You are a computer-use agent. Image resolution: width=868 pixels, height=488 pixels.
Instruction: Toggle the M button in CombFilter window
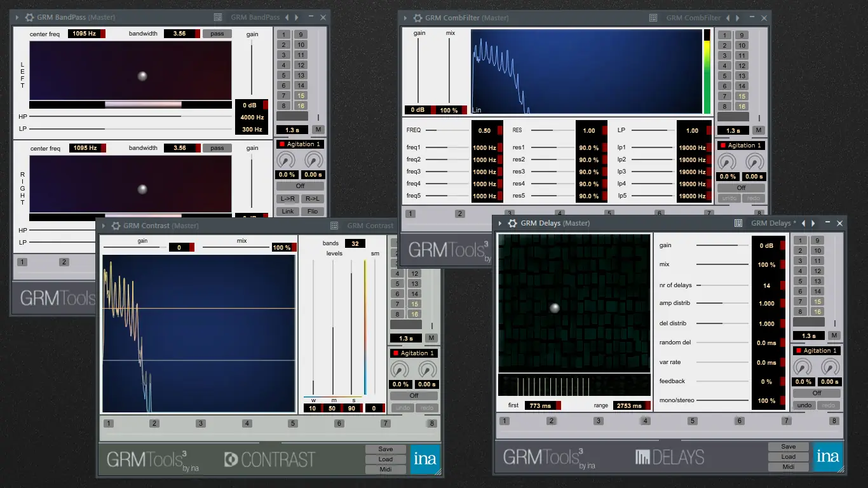point(758,130)
